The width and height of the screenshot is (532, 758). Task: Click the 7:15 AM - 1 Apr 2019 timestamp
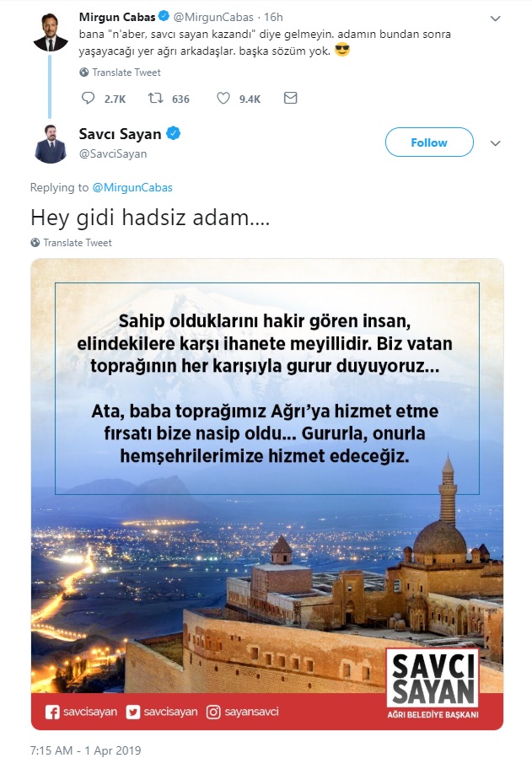tap(85, 750)
